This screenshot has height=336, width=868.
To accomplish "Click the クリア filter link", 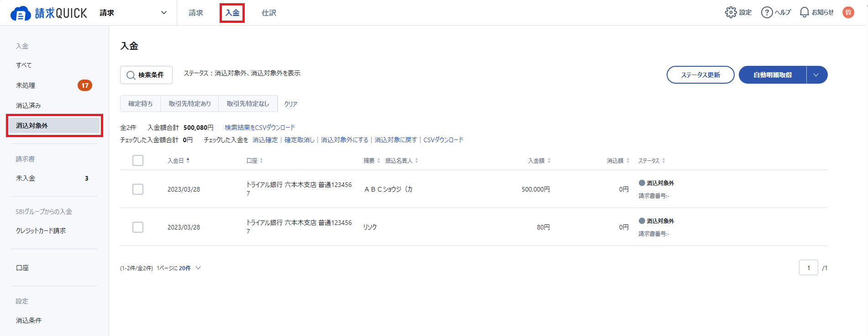I will 291,104.
